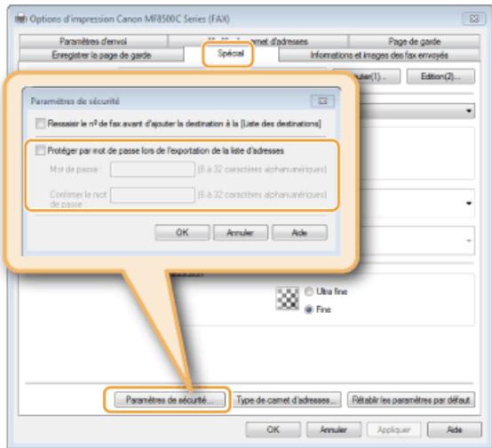This screenshot has width=492, height=448.
Task: Open the carnet d'adresses tab
Action: [x=258, y=41]
